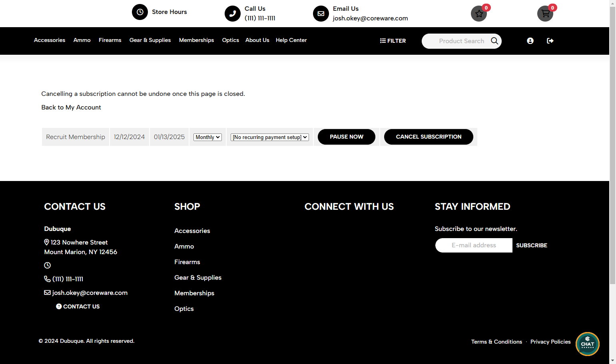The image size is (616, 364).
Task: Open the Accessories menu
Action: coord(50,40)
